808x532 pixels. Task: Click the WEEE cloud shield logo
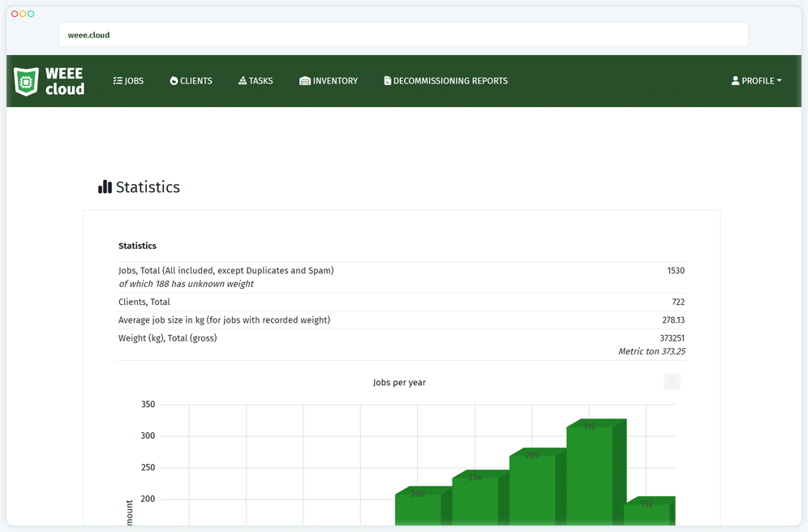coord(28,81)
